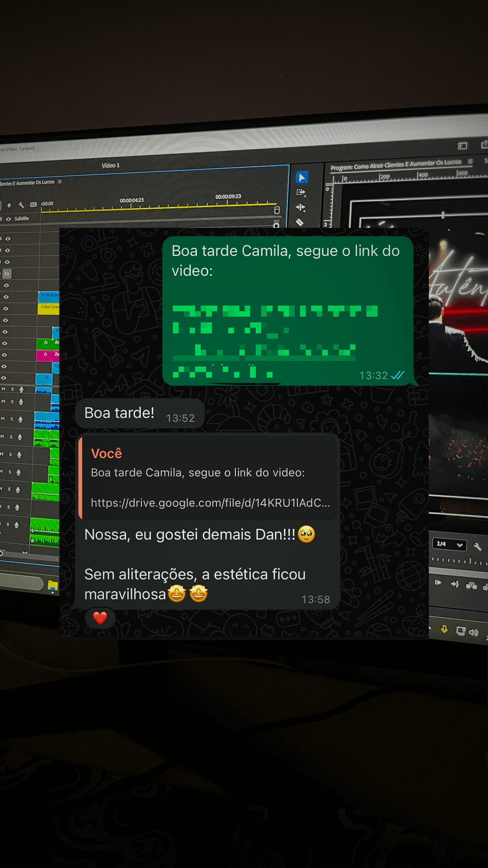Click the heart reaction under the chat message

coord(100,618)
